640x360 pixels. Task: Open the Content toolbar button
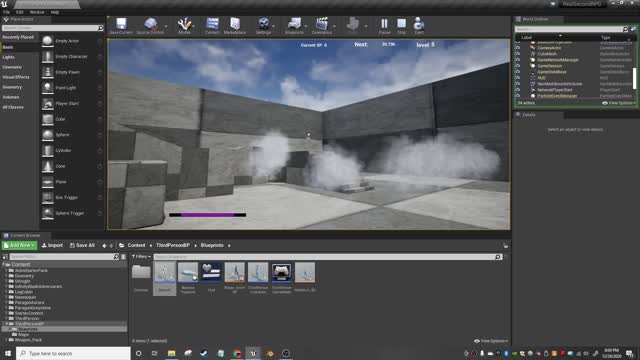pos(212,26)
